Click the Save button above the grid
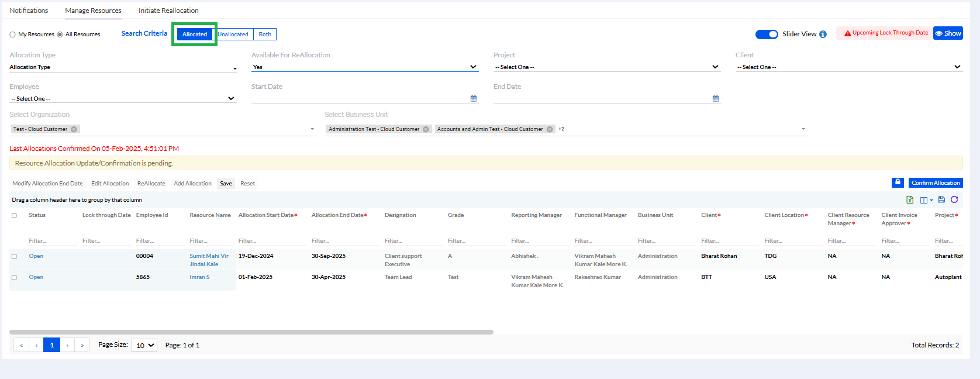The width and height of the screenshot is (980, 379). tap(226, 184)
